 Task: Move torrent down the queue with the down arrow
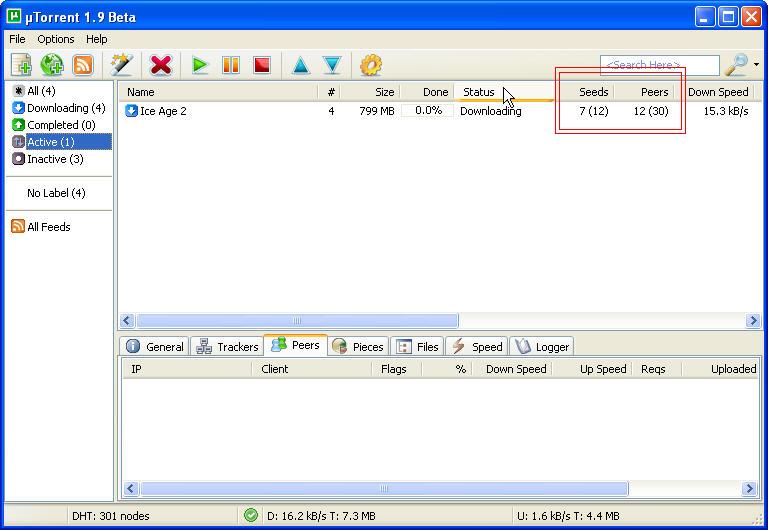(x=332, y=65)
